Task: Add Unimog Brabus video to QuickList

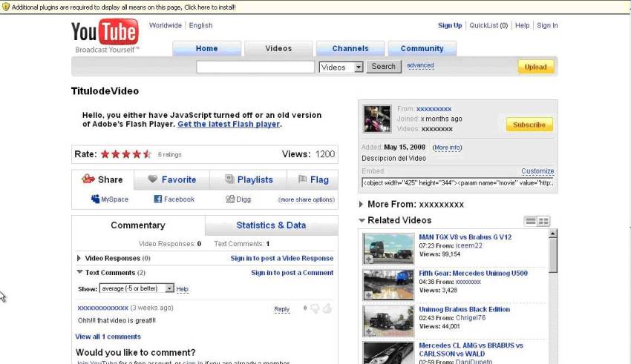Action: pos(369,332)
